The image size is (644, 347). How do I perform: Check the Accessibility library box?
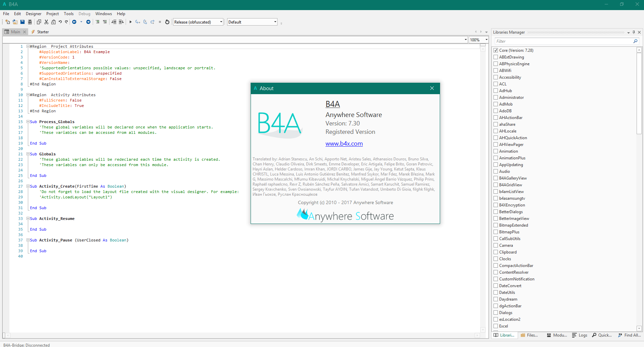click(x=496, y=77)
